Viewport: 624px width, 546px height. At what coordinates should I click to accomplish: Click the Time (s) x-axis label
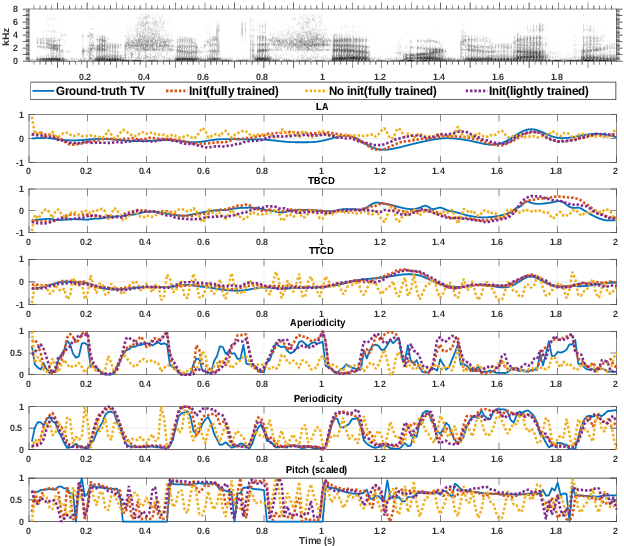click(x=322, y=540)
